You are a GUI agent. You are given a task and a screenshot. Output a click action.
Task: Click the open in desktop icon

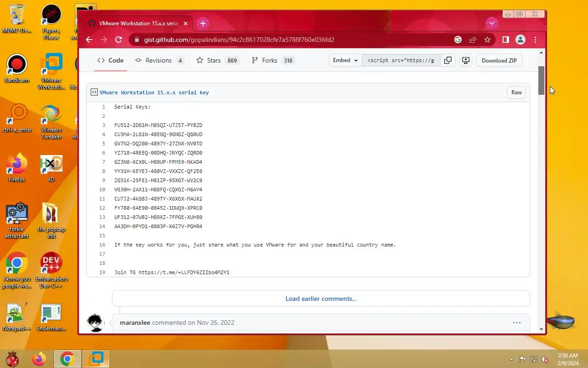[466, 60]
